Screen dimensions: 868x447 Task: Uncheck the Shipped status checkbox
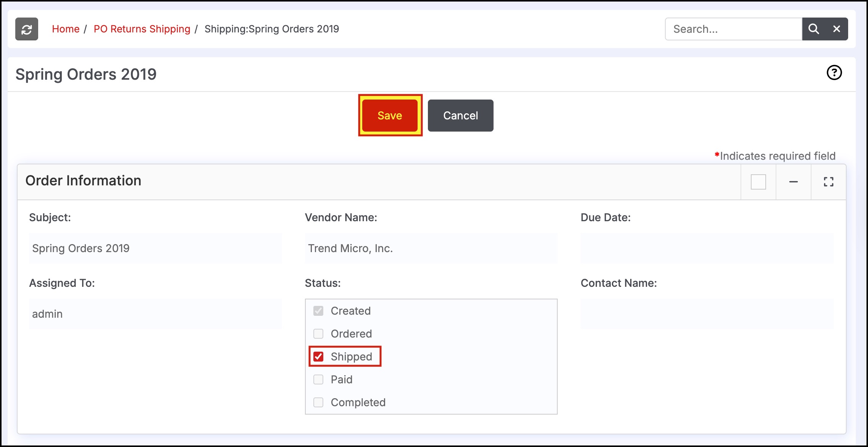[318, 357]
